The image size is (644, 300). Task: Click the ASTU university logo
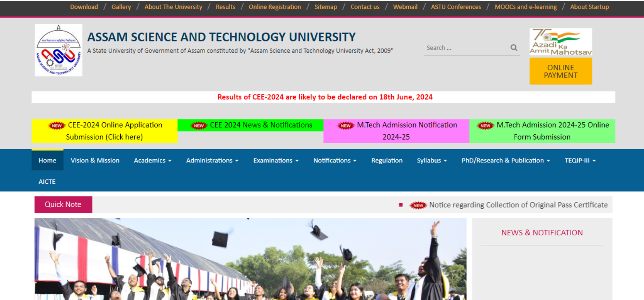click(58, 50)
